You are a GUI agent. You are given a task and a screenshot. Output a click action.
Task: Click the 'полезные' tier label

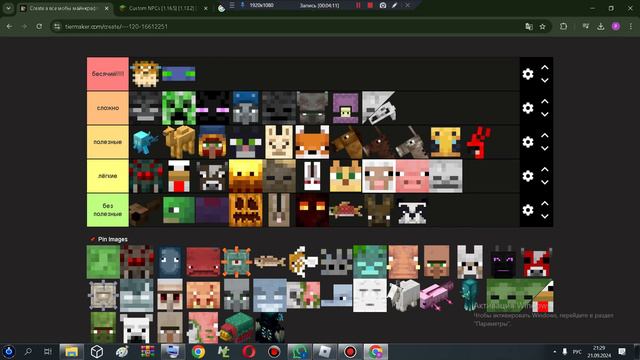point(108,142)
